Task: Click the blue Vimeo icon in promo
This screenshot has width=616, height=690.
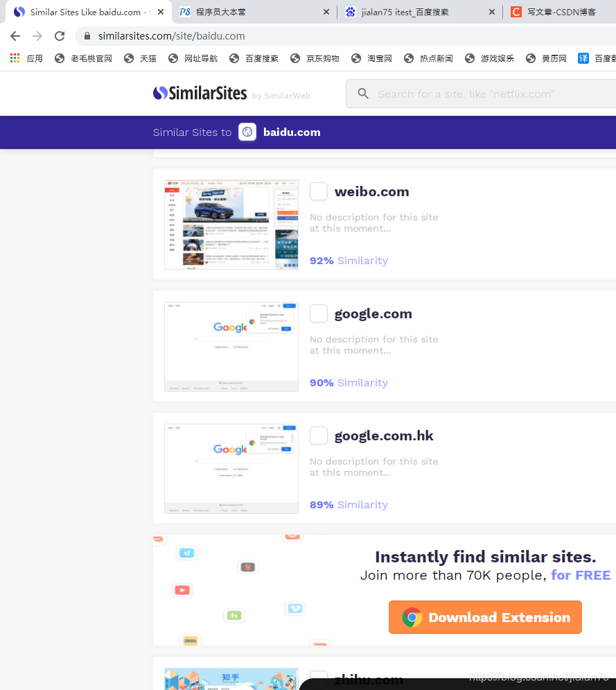Action: pos(295,608)
